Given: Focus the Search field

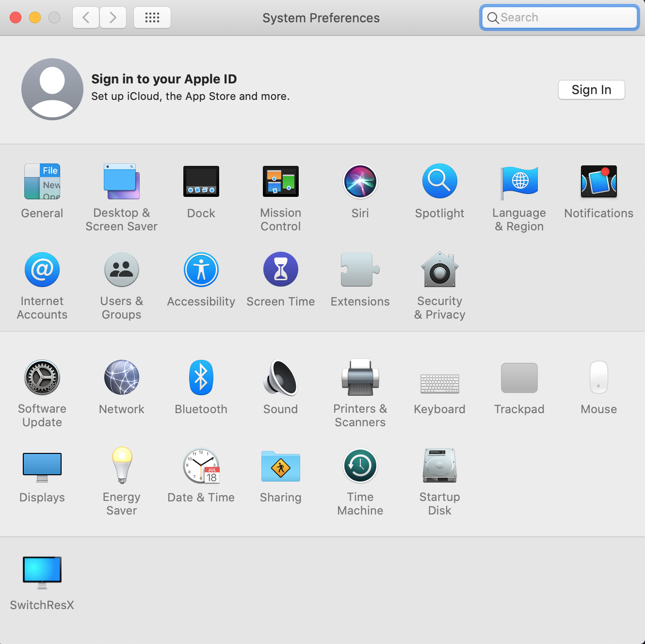Looking at the screenshot, I should pyautogui.click(x=560, y=17).
